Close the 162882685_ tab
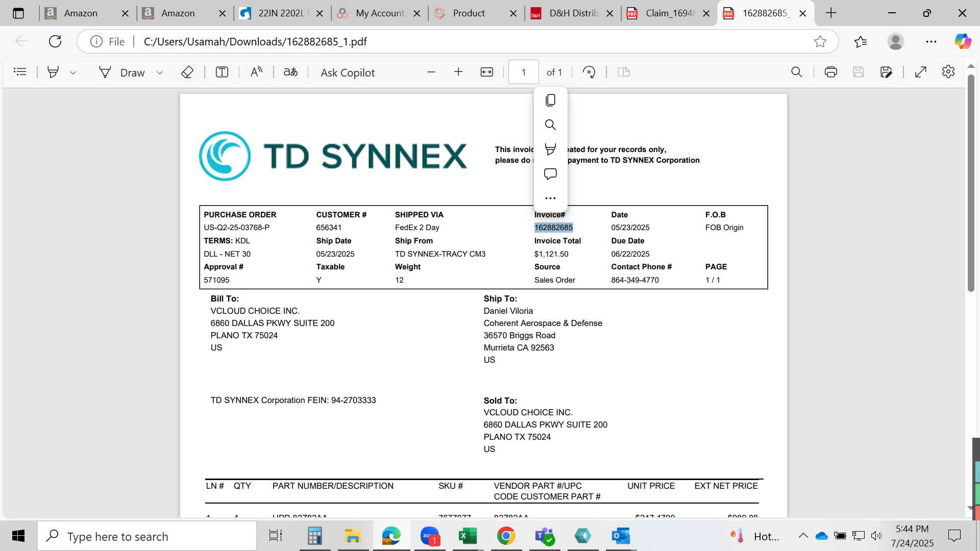Screen dimensions: 980x551 coord(803,13)
